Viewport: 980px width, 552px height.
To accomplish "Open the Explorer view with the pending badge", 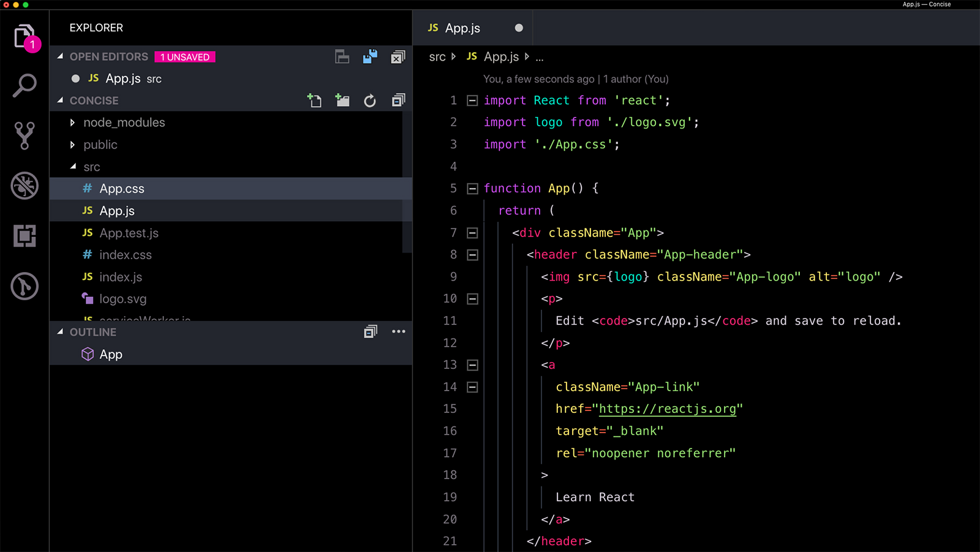I will pyautogui.click(x=24, y=37).
